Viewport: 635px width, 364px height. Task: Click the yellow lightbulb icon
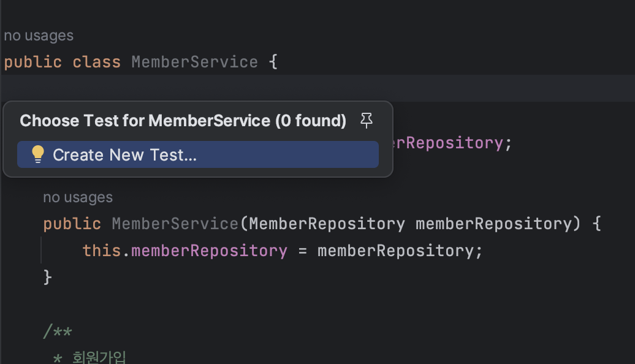(x=37, y=154)
